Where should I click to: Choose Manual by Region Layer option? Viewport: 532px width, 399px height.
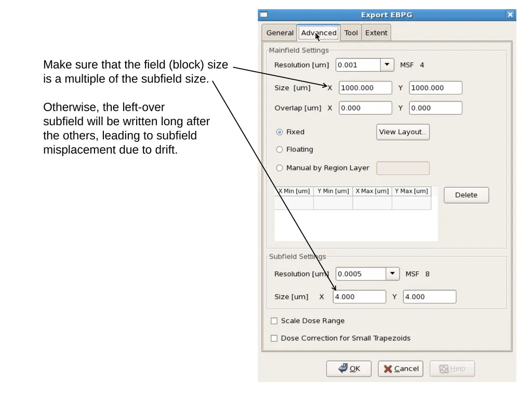279,168
